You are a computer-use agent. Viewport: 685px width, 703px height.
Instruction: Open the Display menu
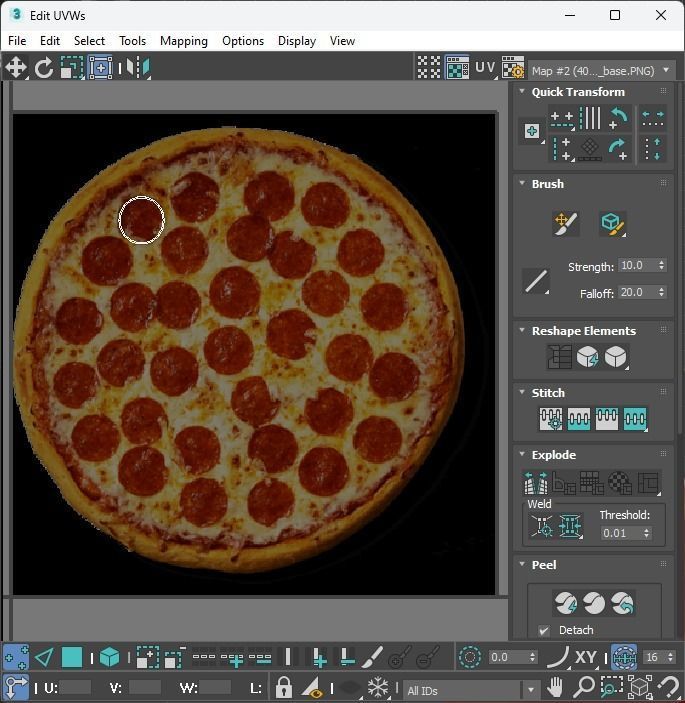(297, 41)
